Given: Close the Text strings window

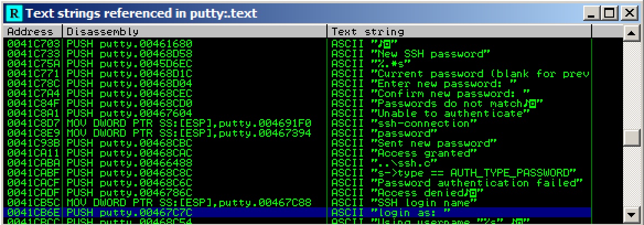Looking at the screenshot, I should [x=629, y=14].
